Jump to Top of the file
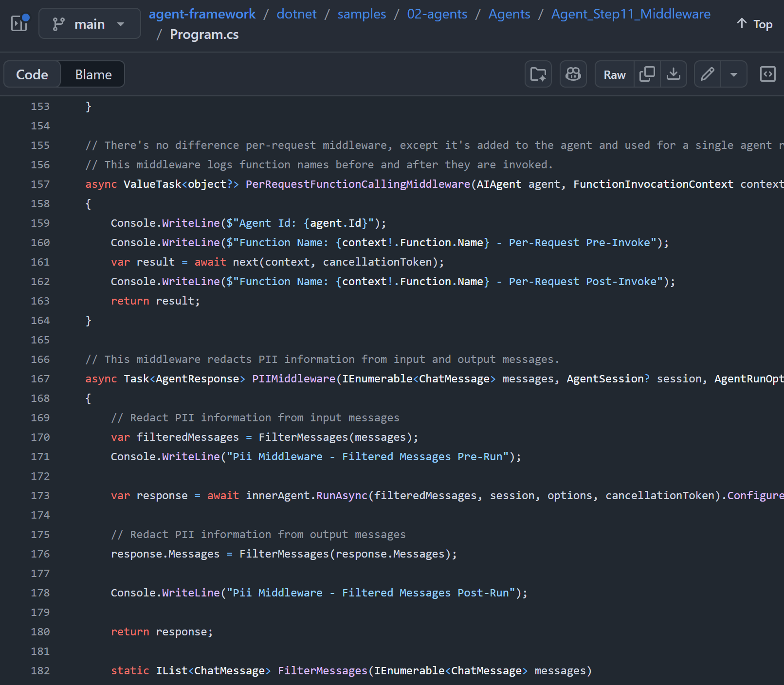This screenshot has height=685, width=784. point(755,24)
